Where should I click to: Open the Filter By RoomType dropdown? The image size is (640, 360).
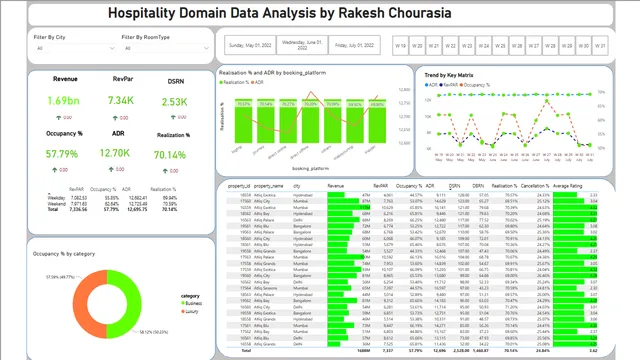point(166,48)
